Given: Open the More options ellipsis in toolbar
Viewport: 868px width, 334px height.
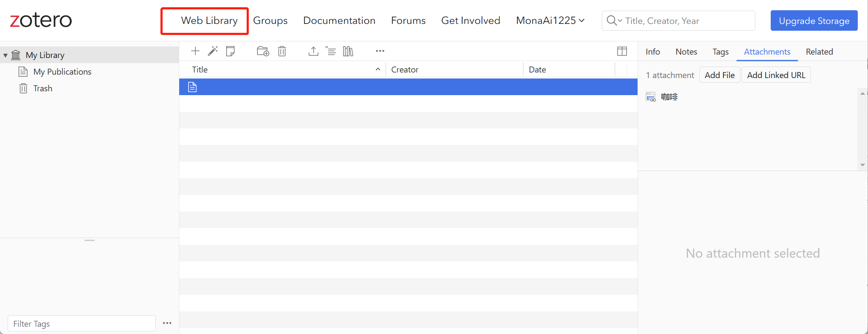Looking at the screenshot, I should tap(380, 51).
